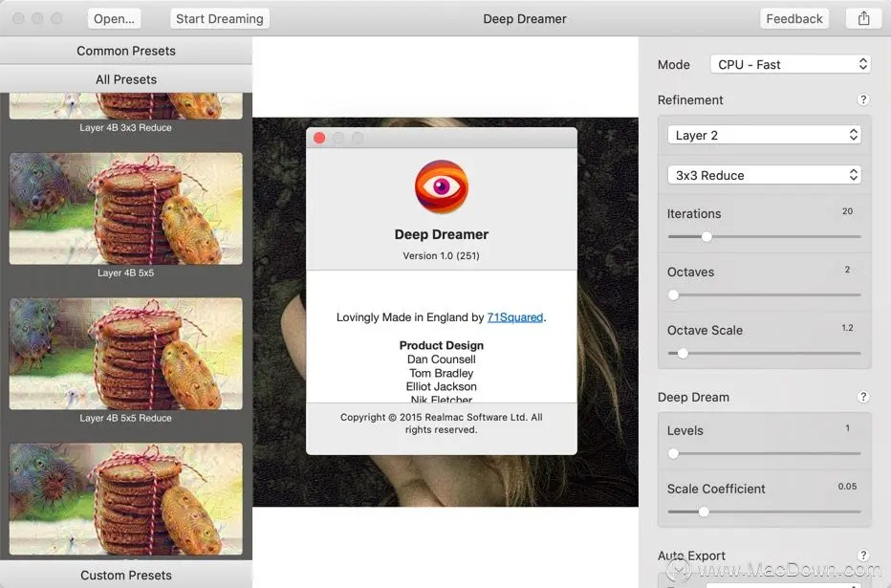Click the Iterations slider handle
The height and width of the screenshot is (588, 891).
pyautogui.click(x=706, y=237)
